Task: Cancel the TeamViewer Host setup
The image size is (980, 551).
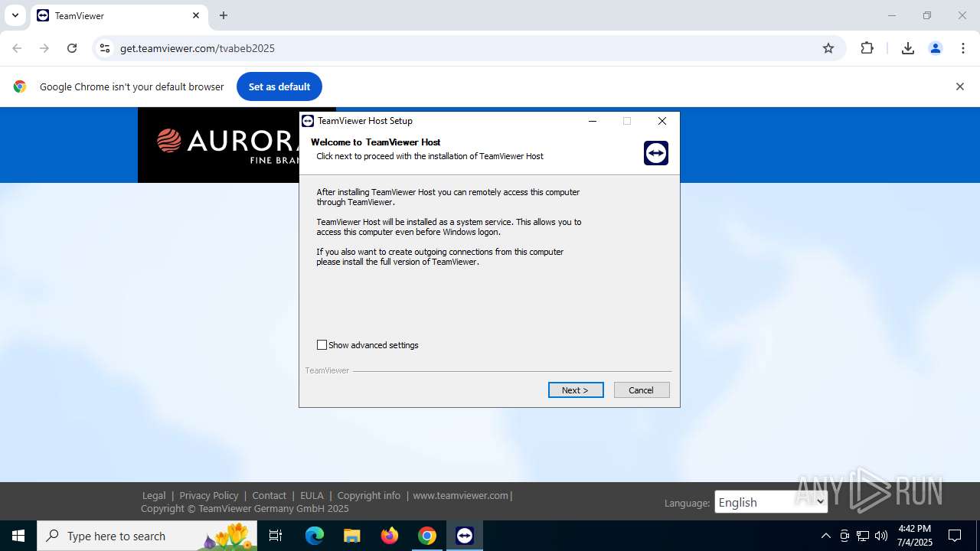Action: click(642, 390)
